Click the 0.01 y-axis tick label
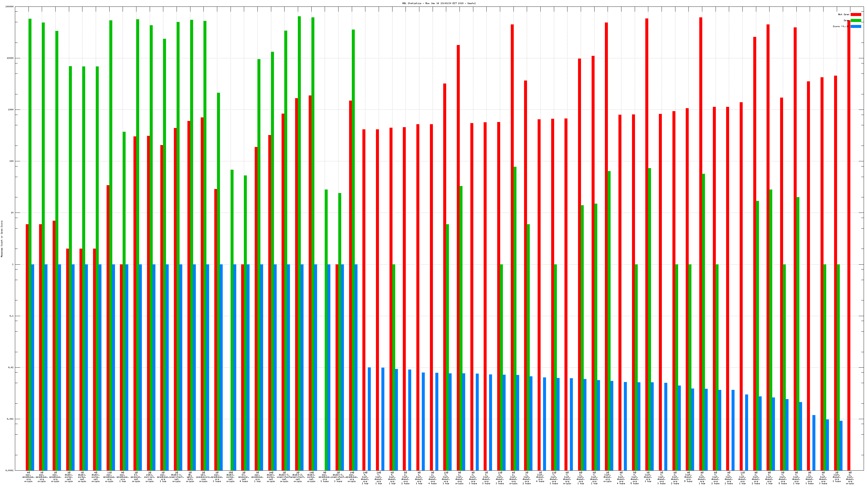The image size is (868, 488). [11, 367]
